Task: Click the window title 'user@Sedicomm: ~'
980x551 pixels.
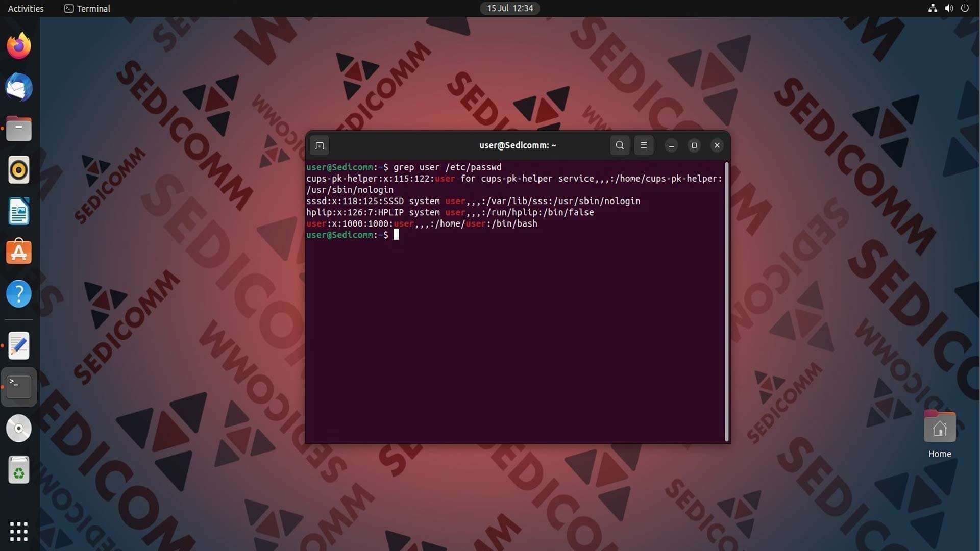Action: coord(518,145)
